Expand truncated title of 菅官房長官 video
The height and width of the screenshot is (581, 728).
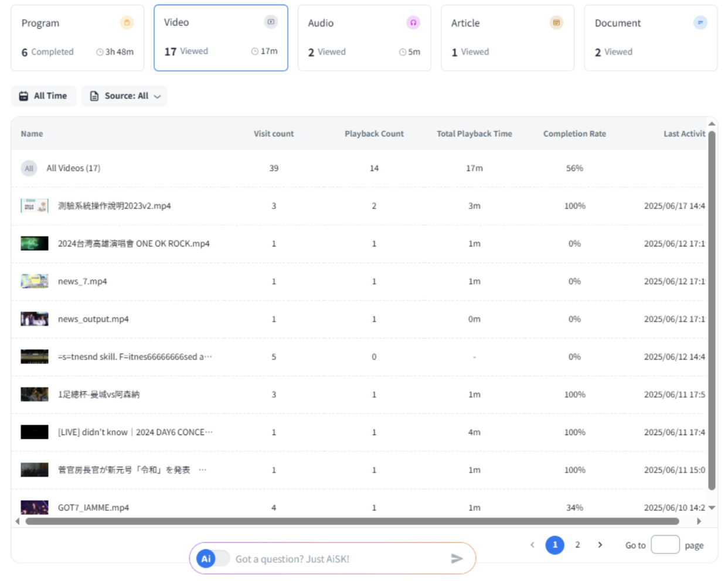(x=203, y=470)
